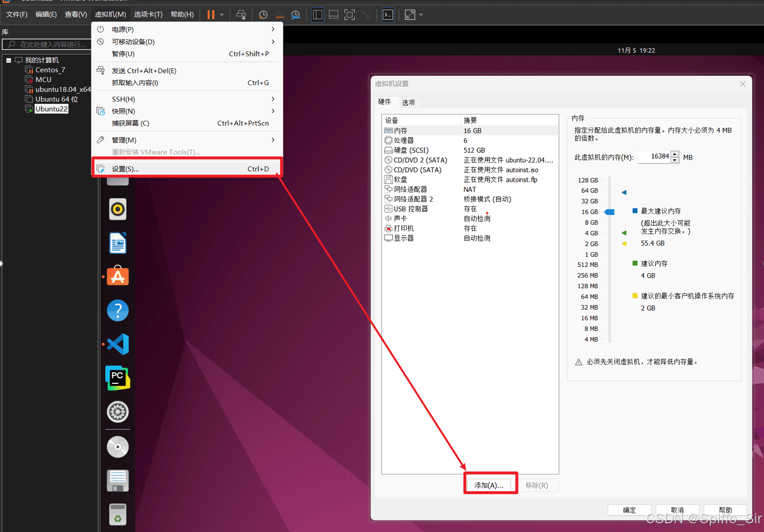
Task: Expand the 可移动设备(D) submenu
Action: [187, 42]
